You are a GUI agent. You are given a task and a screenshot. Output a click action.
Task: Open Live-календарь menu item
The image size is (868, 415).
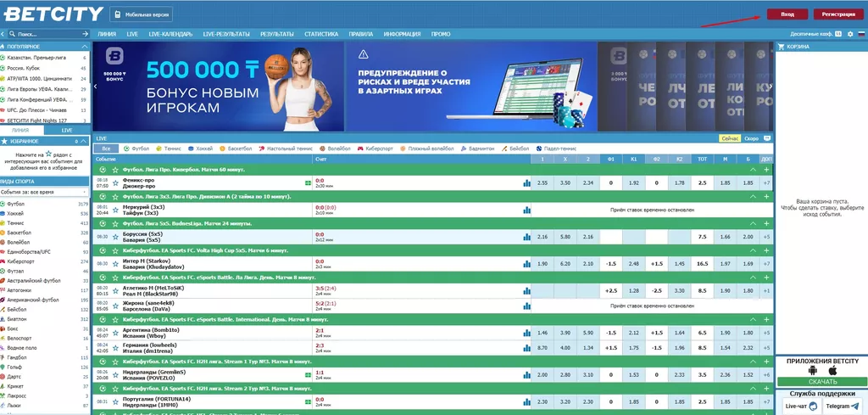coord(170,34)
